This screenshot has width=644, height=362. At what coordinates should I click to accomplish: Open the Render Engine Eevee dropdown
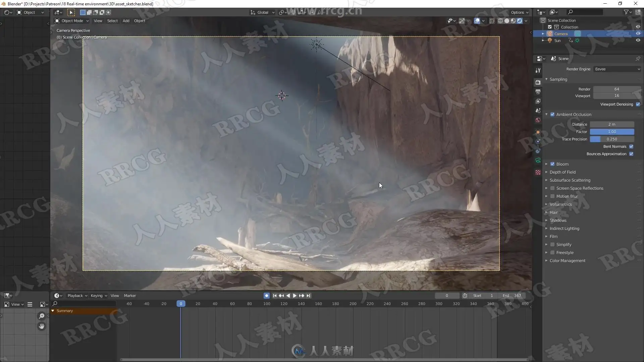pos(617,69)
